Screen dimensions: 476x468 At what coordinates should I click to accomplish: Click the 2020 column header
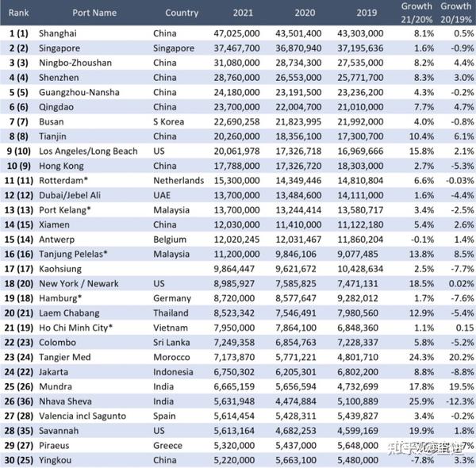click(x=305, y=13)
